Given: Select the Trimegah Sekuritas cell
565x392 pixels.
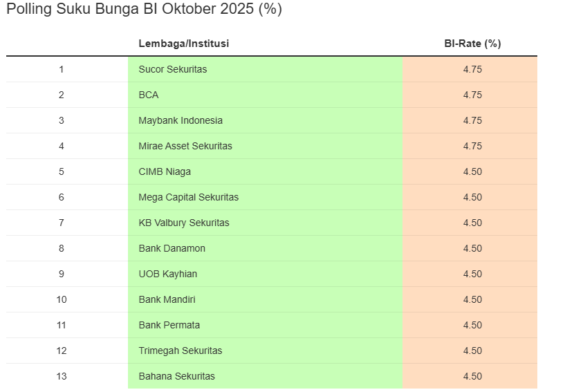Looking at the screenshot, I should [180, 351].
